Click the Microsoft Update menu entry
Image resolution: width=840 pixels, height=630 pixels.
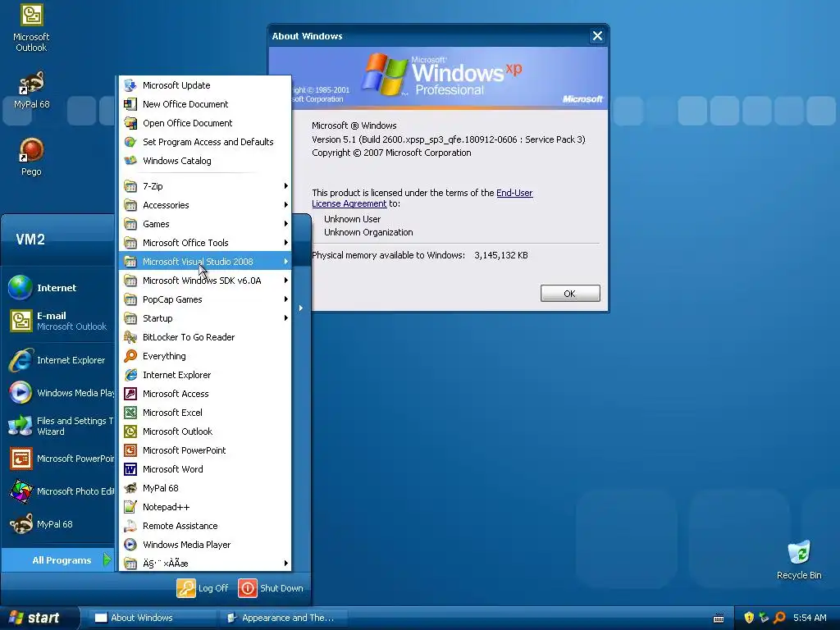(x=204, y=85)
